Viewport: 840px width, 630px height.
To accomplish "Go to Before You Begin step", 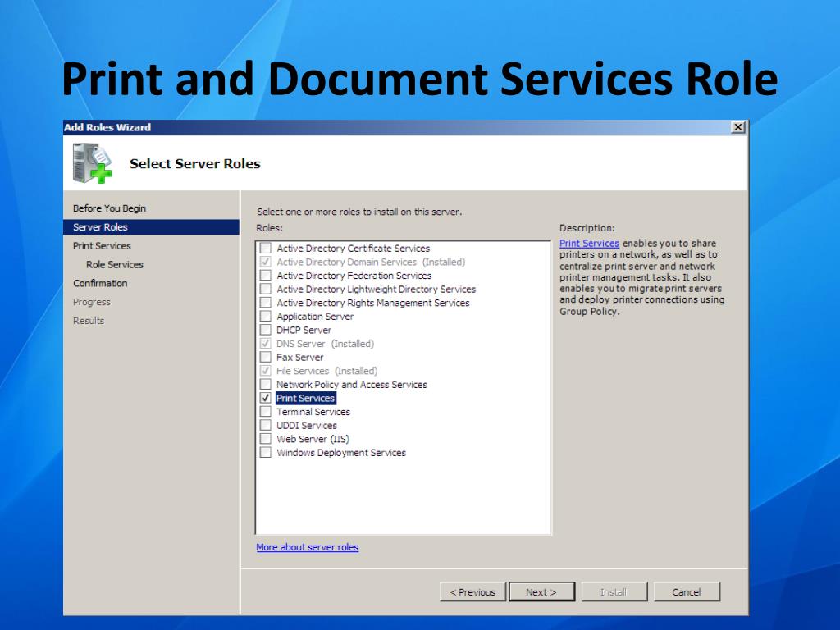I will point(109,208).
